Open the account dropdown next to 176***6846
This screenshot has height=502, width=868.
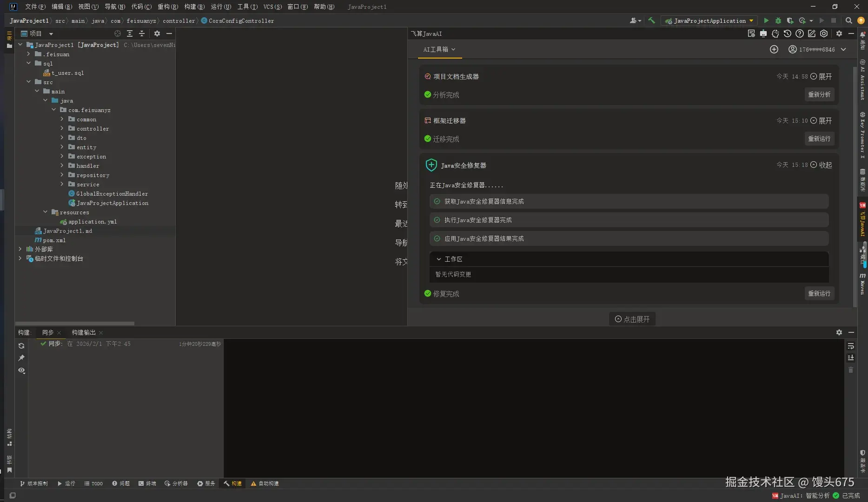(843, 49)
